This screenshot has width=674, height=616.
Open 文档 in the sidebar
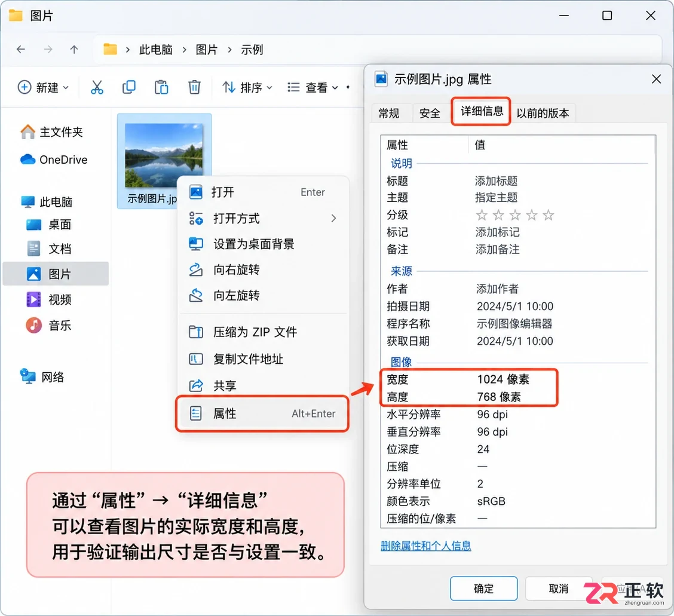(x=48, y=249)
